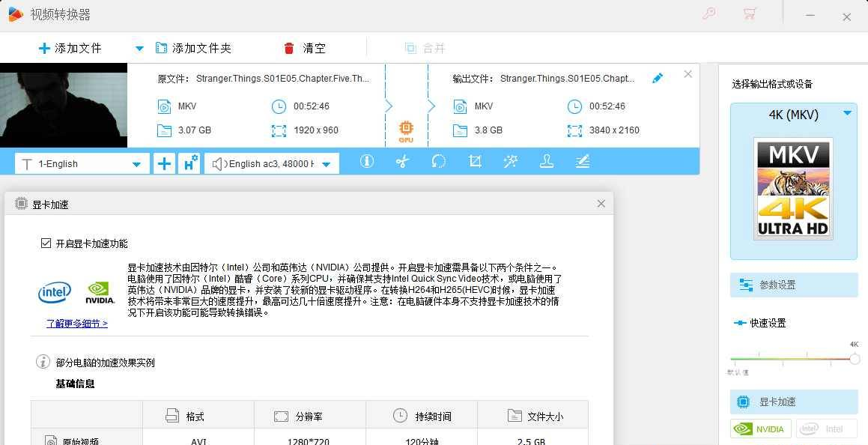
Task: Open the dropdown arrow next to 添加文件
Action: (x=139, y=49)
